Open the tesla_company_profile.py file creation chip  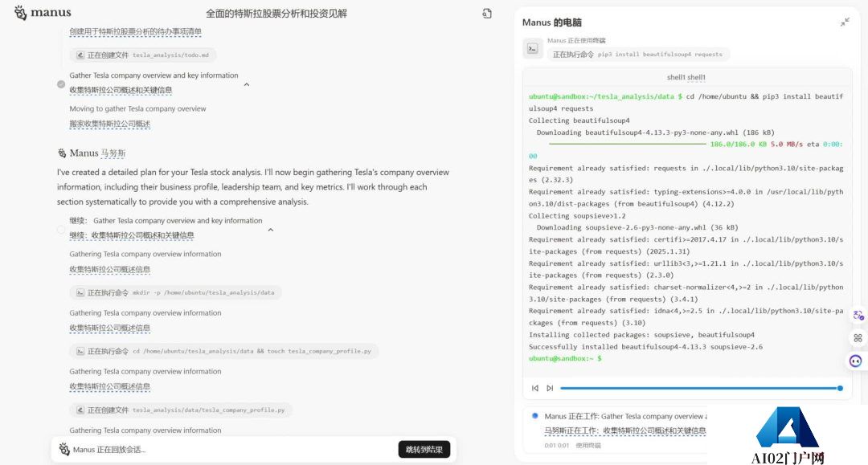point(181,410)
